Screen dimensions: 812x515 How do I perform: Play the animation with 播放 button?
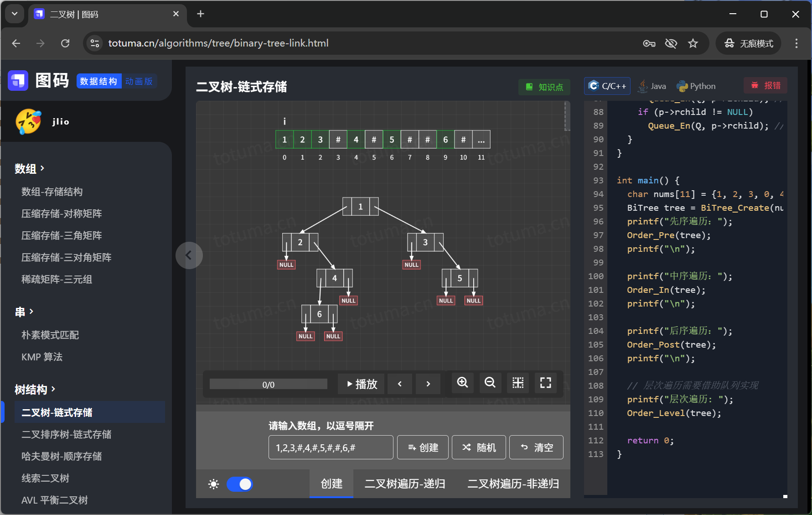[x=361, y=384]
